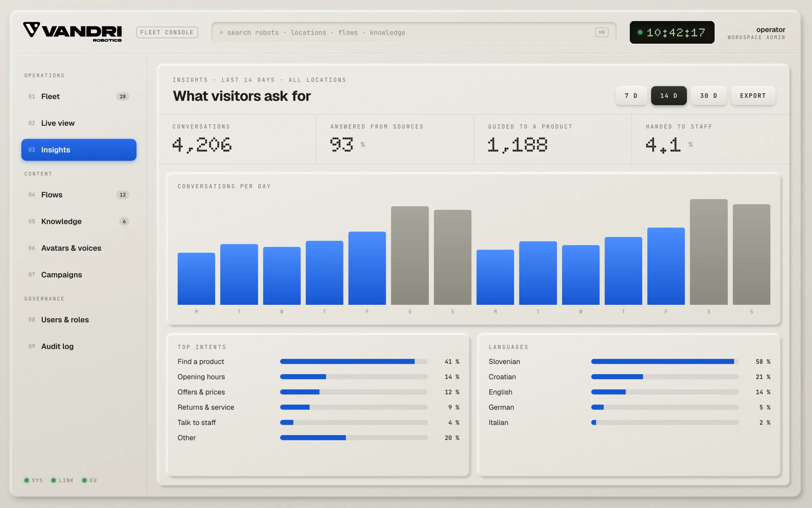Screen dimensions: 812x508
Task: Click the Fleet count badge 28
Action: [x=122, y=97]
